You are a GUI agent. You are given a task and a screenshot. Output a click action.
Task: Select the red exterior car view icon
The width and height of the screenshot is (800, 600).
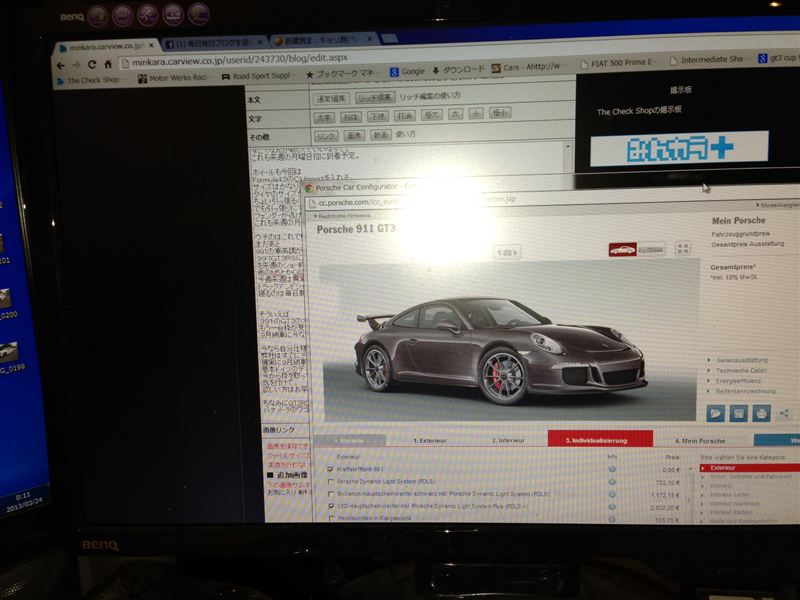tap(622, 249)
